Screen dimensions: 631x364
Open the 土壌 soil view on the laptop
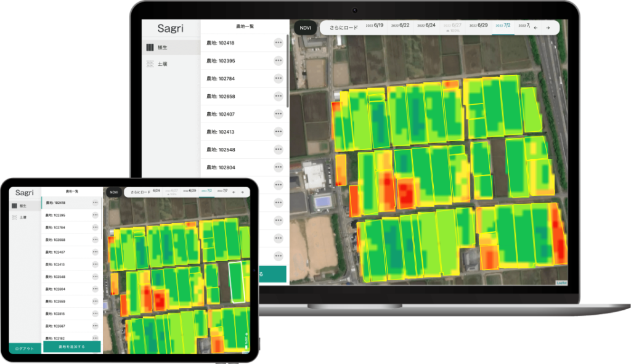[171, 64]
